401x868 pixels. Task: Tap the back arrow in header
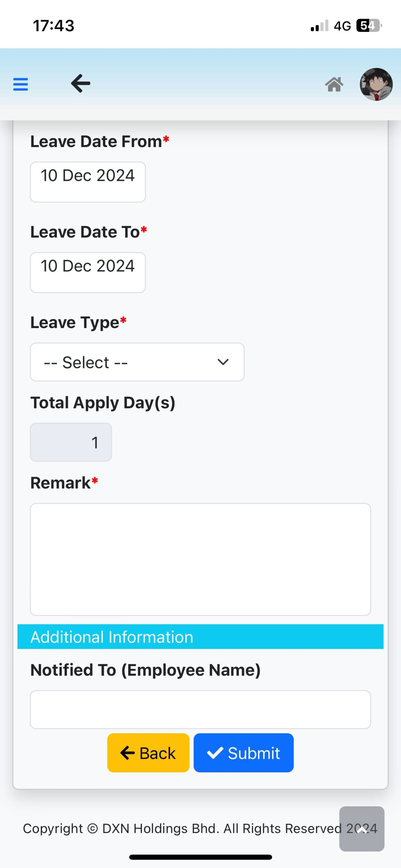tap(81, 83)
